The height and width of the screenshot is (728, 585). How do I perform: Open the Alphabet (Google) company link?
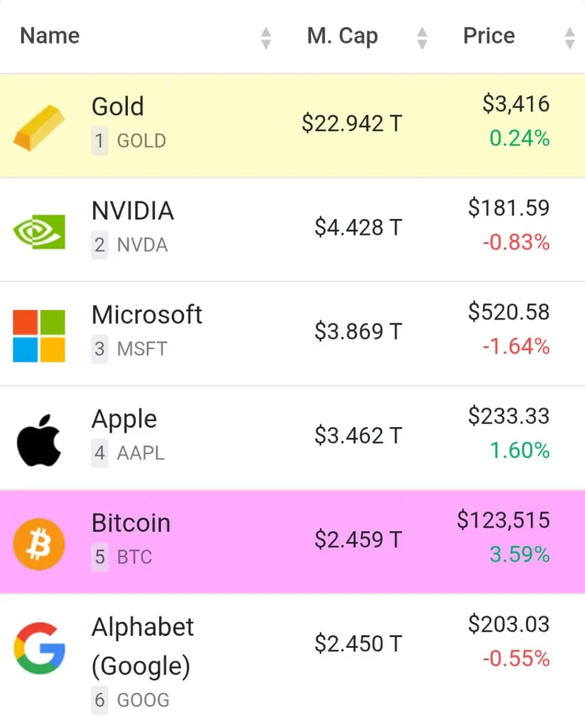[x=142, y=647]
